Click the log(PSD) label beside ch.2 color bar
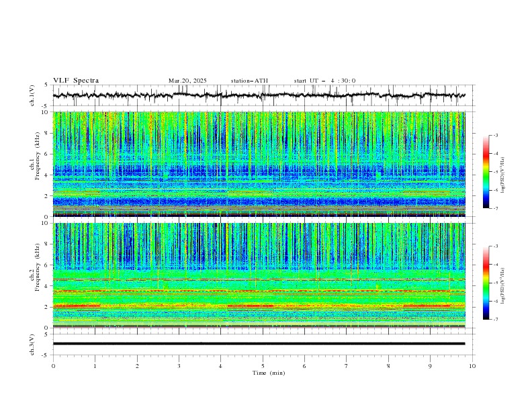The width and height of the screenshot is (532, 411). 503,285
